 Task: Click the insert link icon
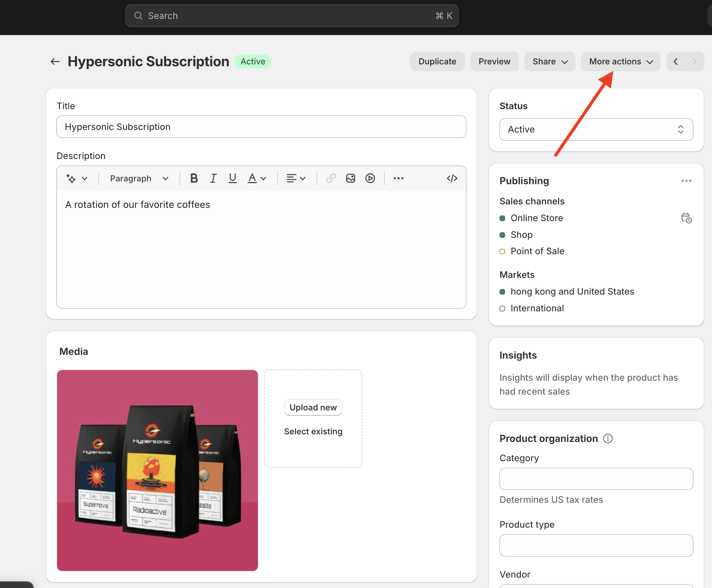(331, 178)
